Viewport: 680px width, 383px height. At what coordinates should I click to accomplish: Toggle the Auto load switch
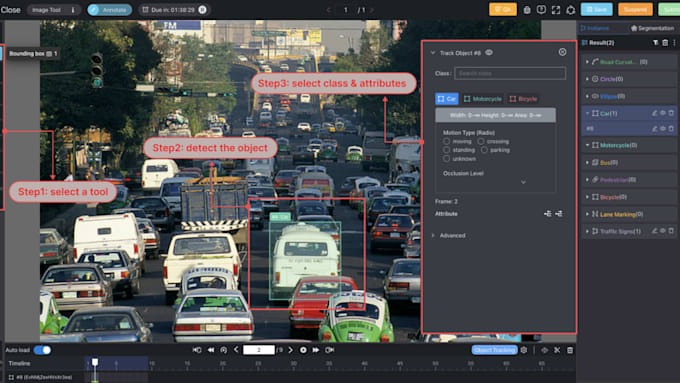point(42,350)
